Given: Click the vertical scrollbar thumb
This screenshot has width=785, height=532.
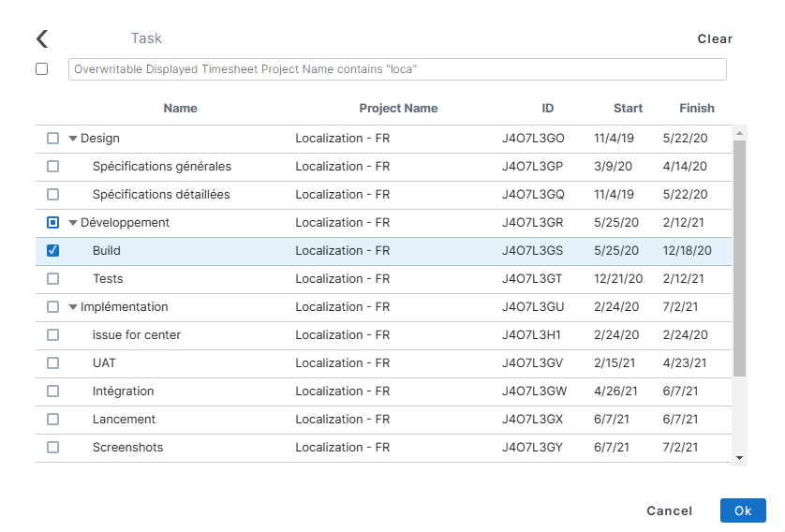Looking at the screenshot, I should point(739,258).
